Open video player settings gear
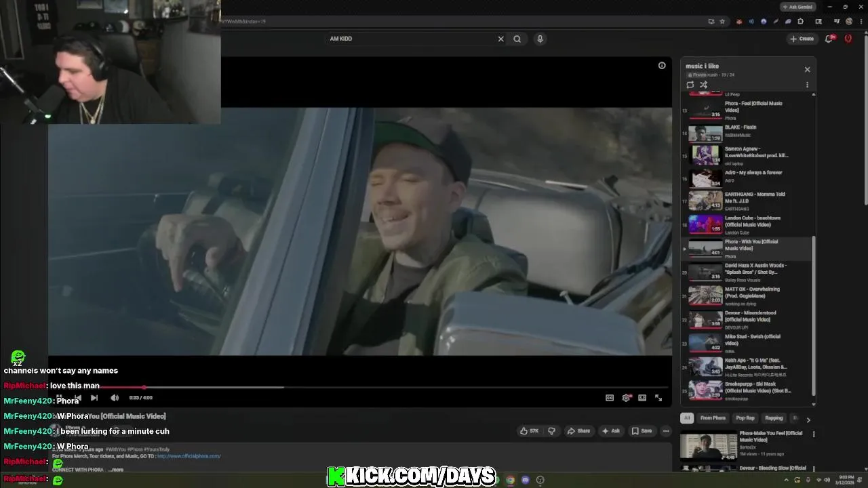Screen dimensions: 868x488 tap(626, 398)
